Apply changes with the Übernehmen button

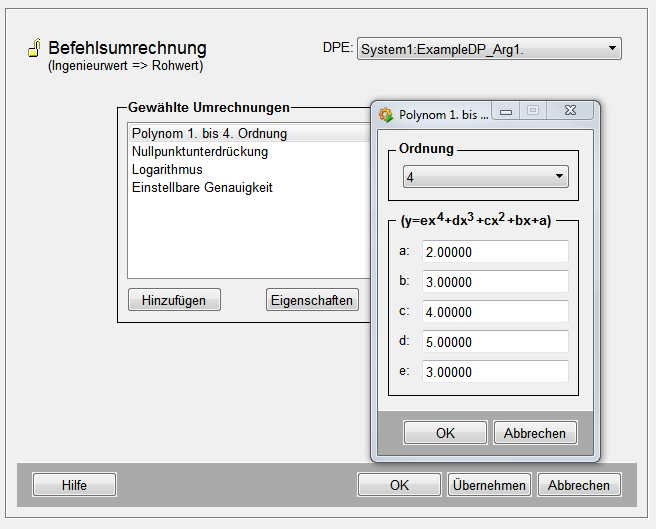pos(489,485)
